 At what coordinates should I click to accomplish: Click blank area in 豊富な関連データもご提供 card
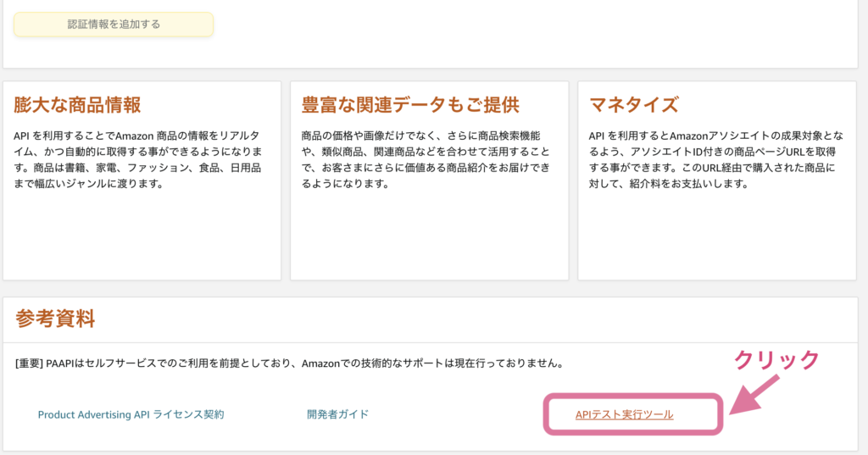point(430,236)
